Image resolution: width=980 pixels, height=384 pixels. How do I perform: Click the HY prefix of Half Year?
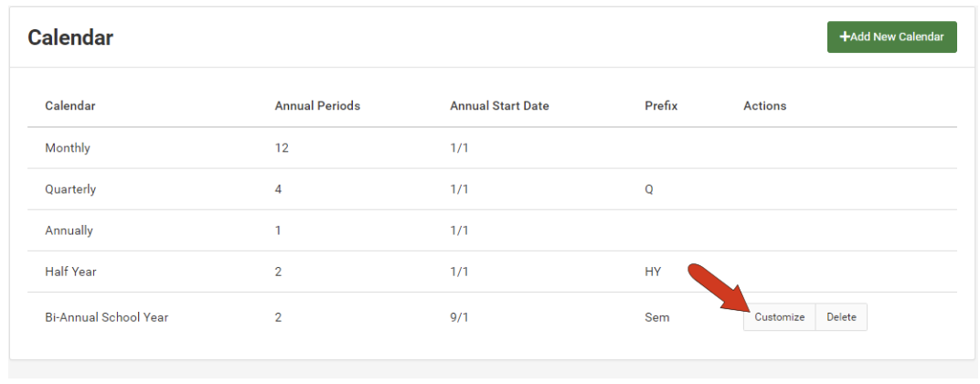click(x=653, y=272)
